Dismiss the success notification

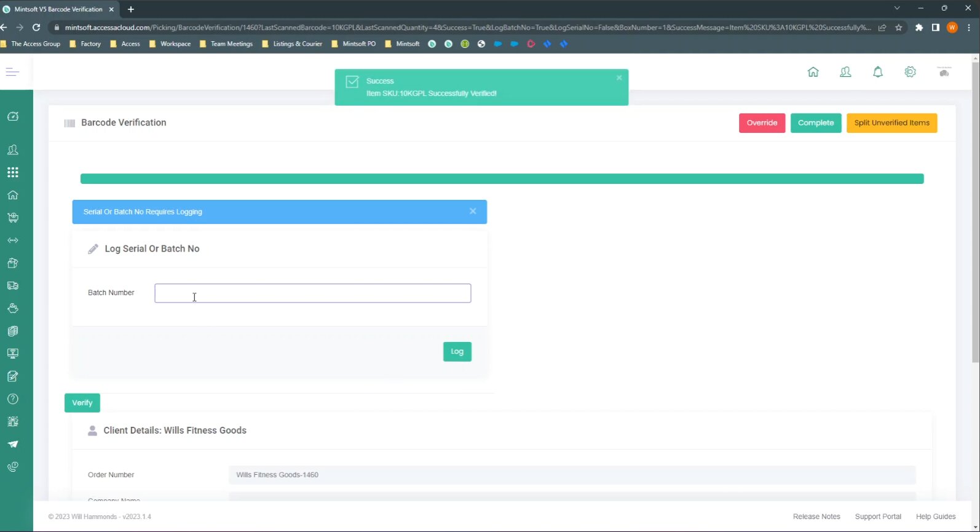pyautogui.click(x=619, y=77)
